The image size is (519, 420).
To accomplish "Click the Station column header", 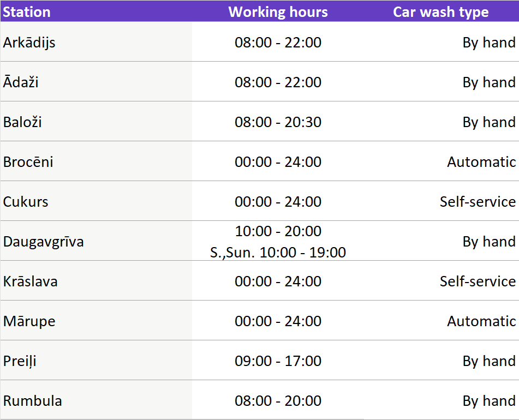I will pos(27,12).
